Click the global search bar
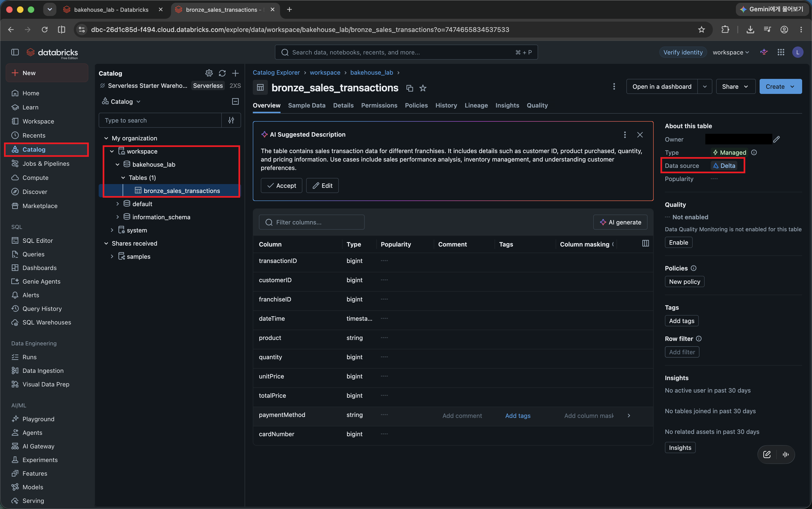The height and width of the screenshot is (509, 812). click(406, 52)
